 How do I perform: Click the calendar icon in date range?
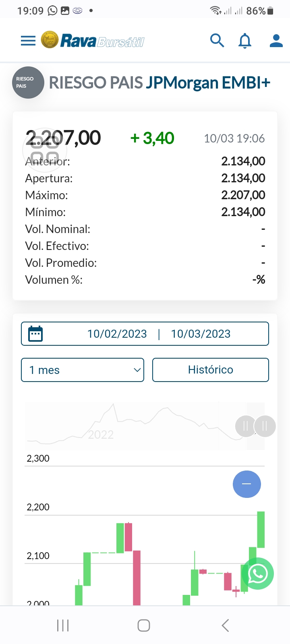[35, 334]
